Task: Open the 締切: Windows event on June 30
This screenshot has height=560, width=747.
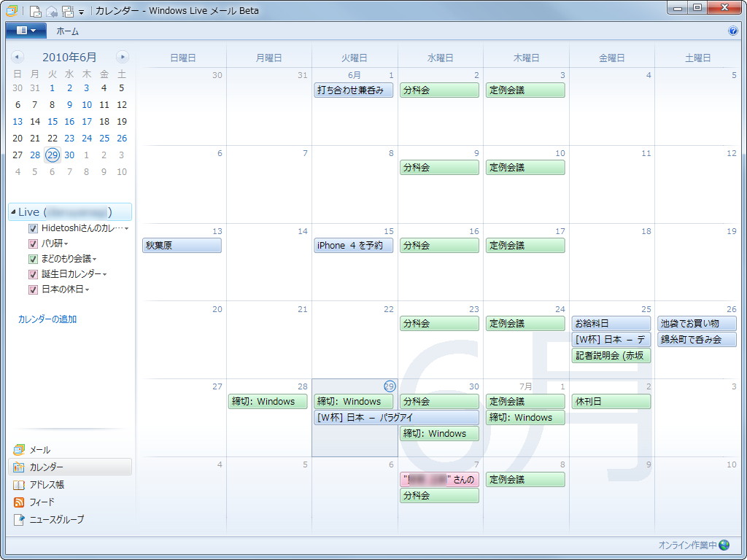Action: (439, 434)
